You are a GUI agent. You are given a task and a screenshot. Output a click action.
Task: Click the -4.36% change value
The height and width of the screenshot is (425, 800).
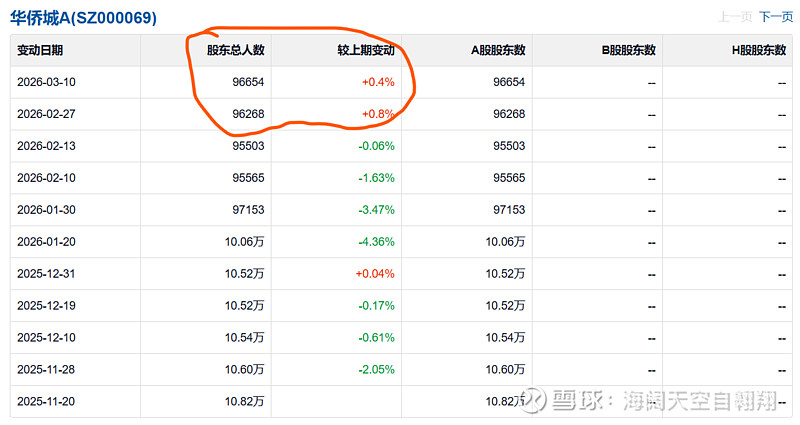tap(376, 241)
